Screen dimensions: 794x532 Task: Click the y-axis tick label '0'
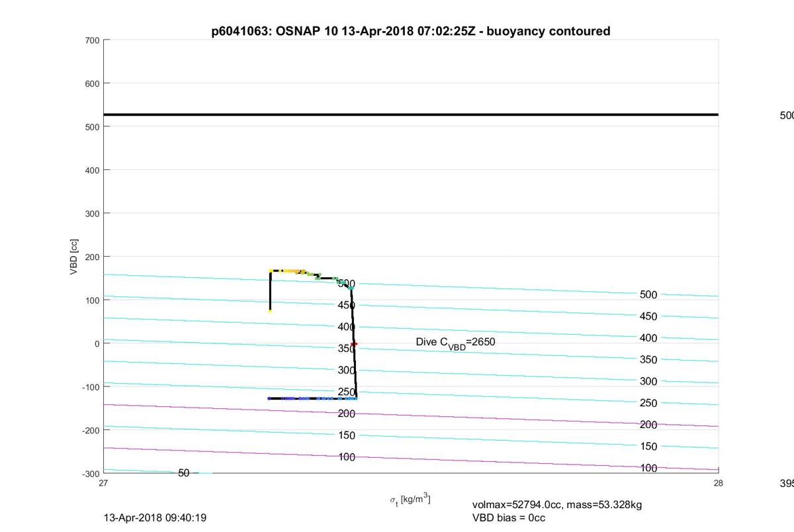[x=97, y=343]
